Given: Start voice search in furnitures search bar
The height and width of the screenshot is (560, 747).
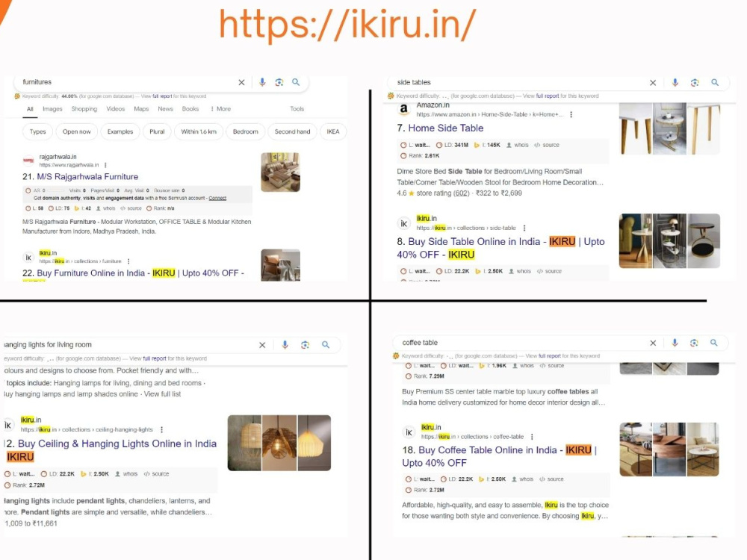Looking at the screenshot, I should click(x=262, y=82).
